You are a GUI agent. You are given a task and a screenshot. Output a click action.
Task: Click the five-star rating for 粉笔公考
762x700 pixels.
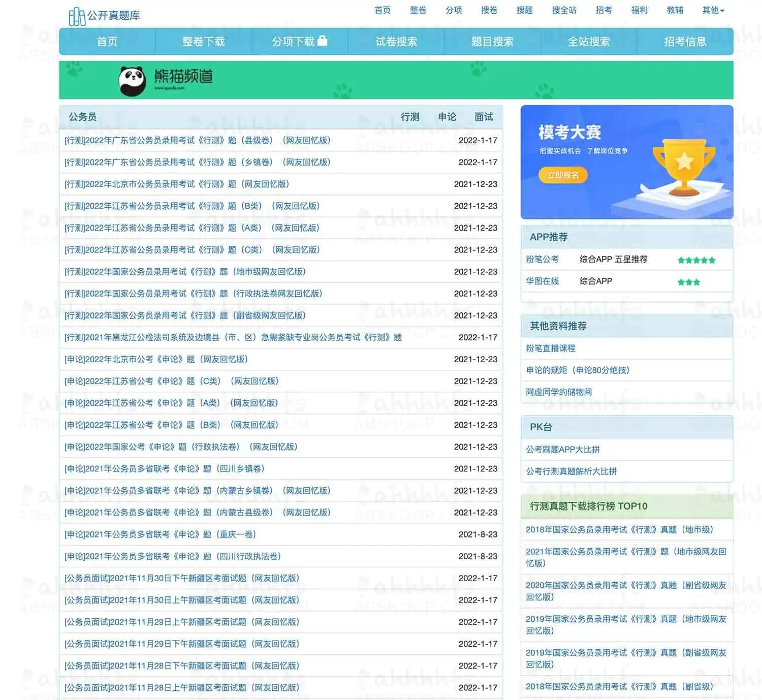coord(695,259)
